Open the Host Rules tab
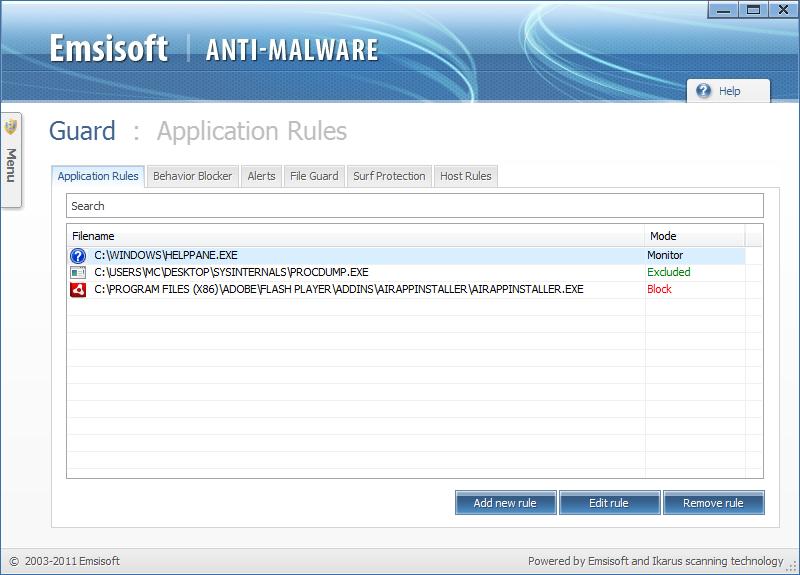Viewport: 800px width, 575px height. tap(465, 176)
